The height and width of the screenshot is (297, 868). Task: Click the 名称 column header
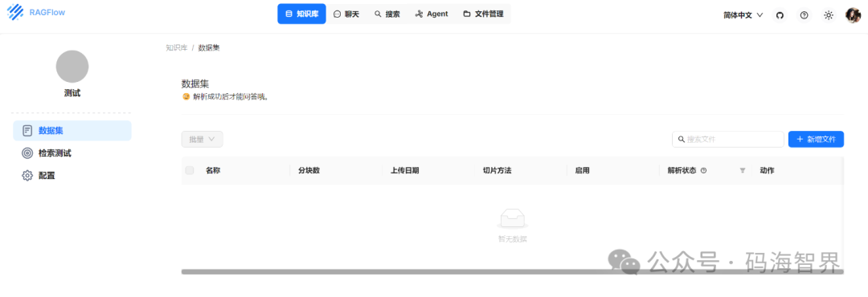tap(213, 170)
